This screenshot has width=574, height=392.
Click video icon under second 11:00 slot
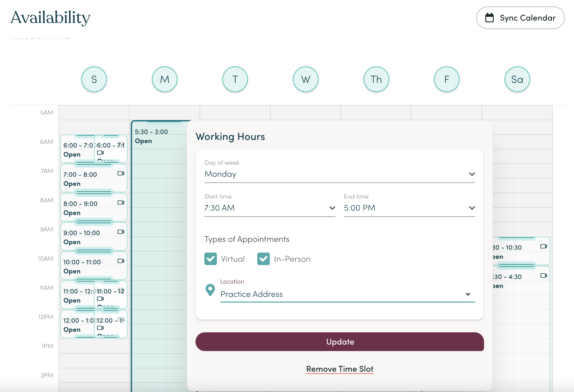pos(100,299)
